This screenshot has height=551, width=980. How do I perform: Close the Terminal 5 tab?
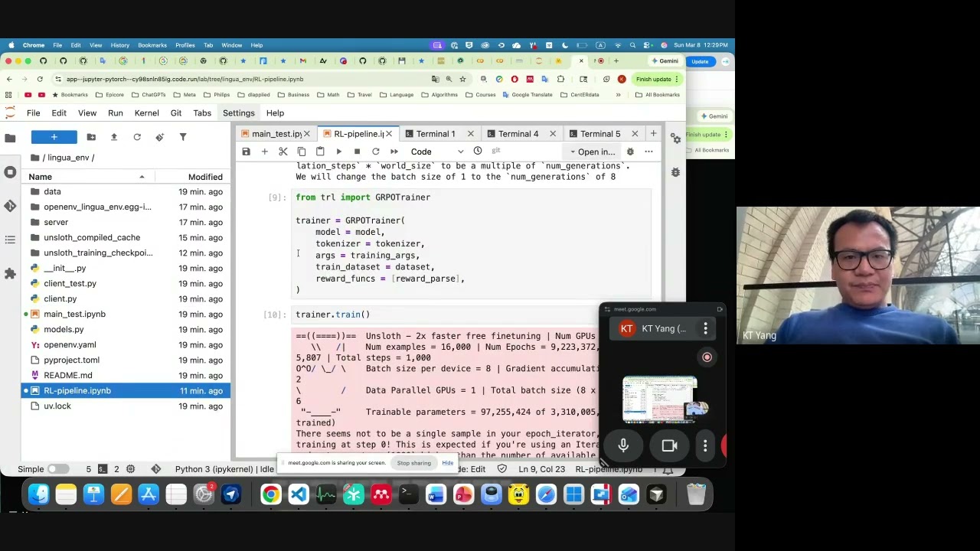[x=635, y=134]
